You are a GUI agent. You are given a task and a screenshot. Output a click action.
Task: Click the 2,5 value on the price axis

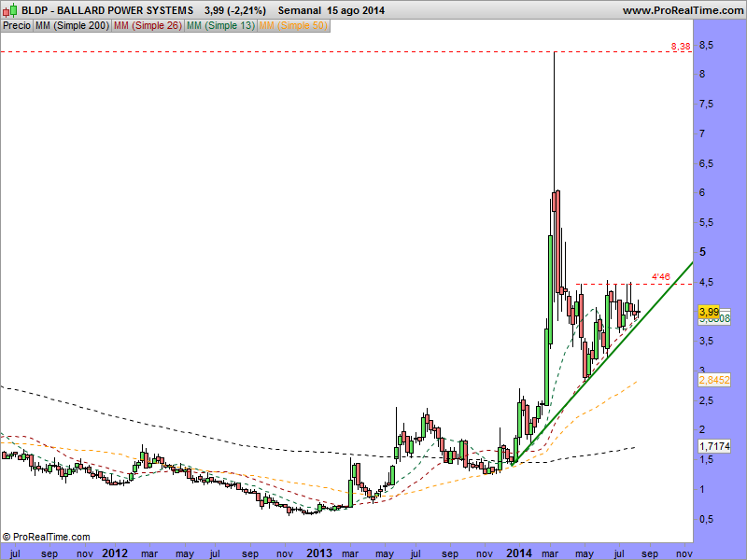pos(707,400)
